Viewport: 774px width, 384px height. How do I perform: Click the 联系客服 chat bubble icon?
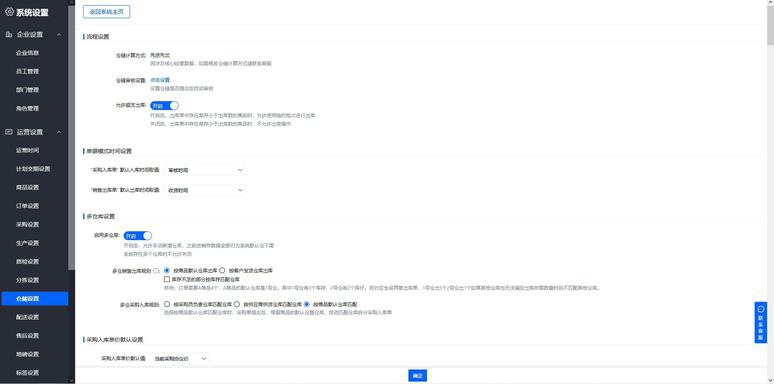click(761, 308)
